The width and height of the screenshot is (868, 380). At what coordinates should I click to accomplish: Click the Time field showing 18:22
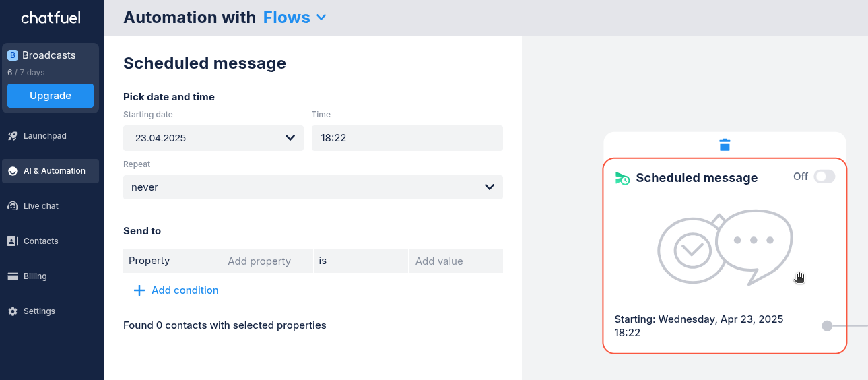[x=407, y=138]
